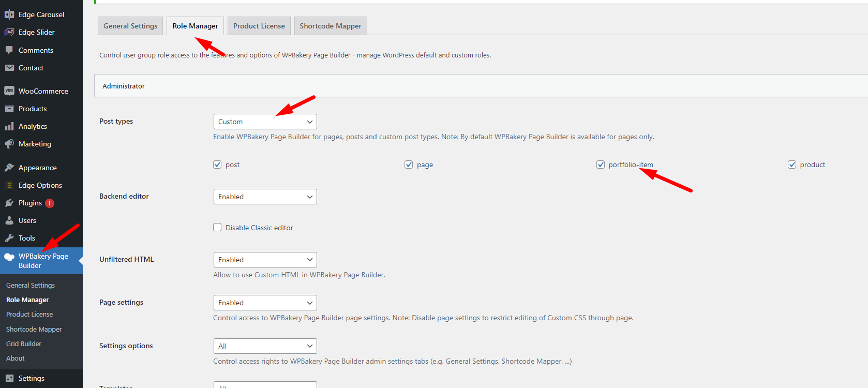Click the Comments speech bubble icon
868x388 pixels.
pyautogui.click(x=9, y=50)
